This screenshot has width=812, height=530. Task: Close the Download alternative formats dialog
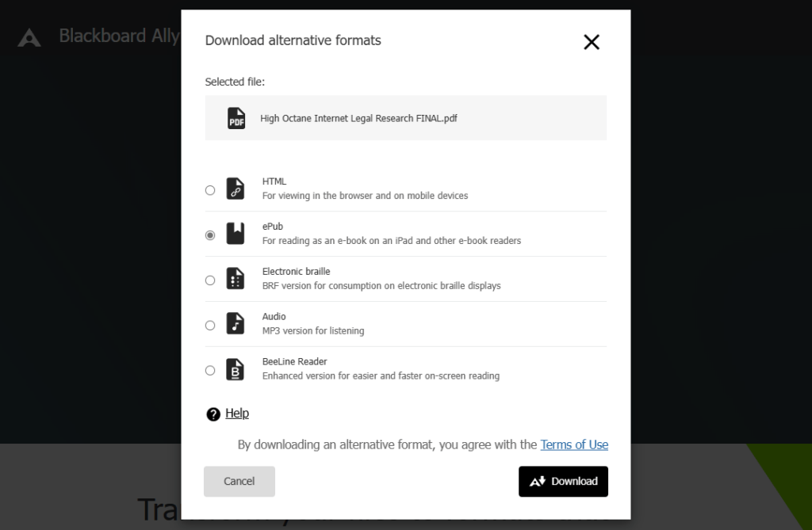(x=592, y=42)
